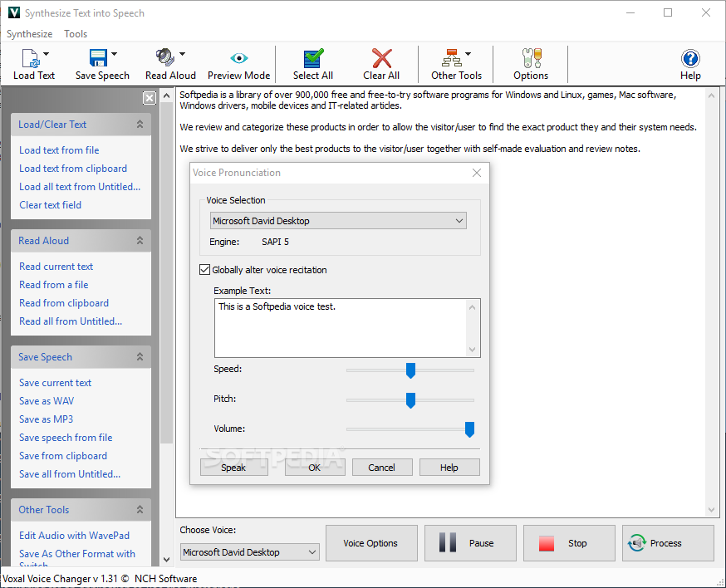This screenshot has height=588, width=726.
Task: Open the Choose Voice dropdown
Action: pos(249,552)
